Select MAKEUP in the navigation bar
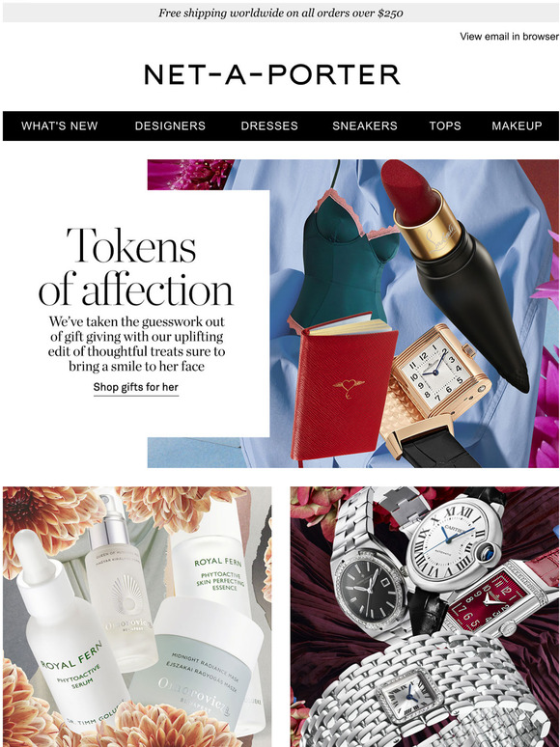The height and width of the screenshot is (747, 560). (x=517, y=125)
